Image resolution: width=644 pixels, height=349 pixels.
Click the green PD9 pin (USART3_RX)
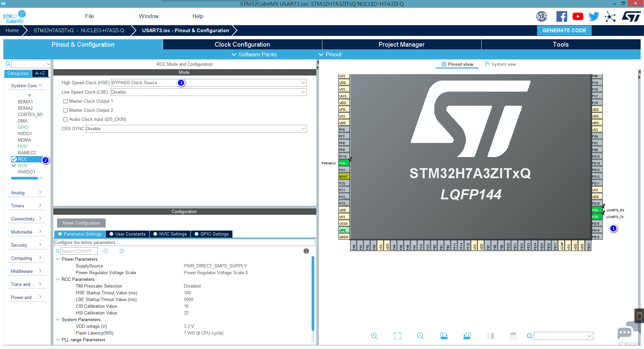click(597, 210)
